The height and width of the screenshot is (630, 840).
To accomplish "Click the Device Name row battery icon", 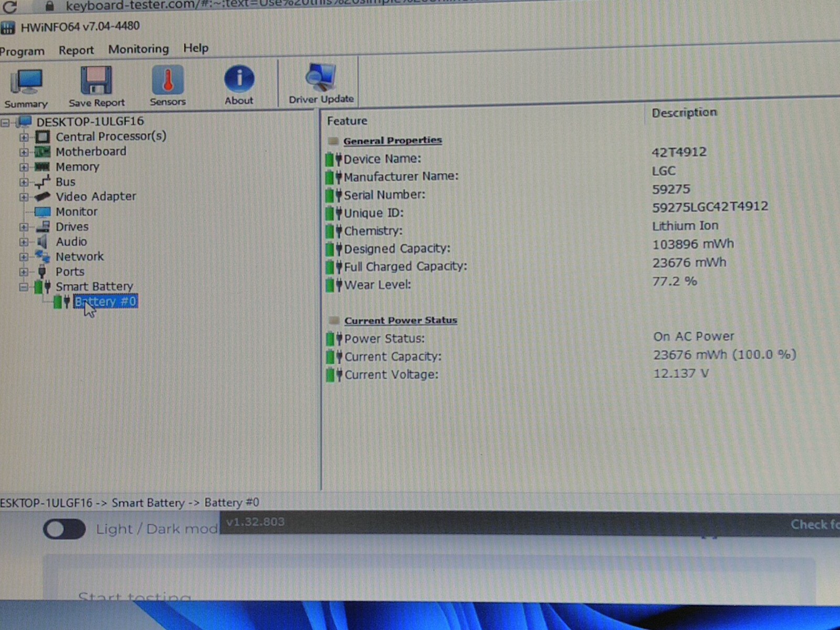I will (333, 159).
